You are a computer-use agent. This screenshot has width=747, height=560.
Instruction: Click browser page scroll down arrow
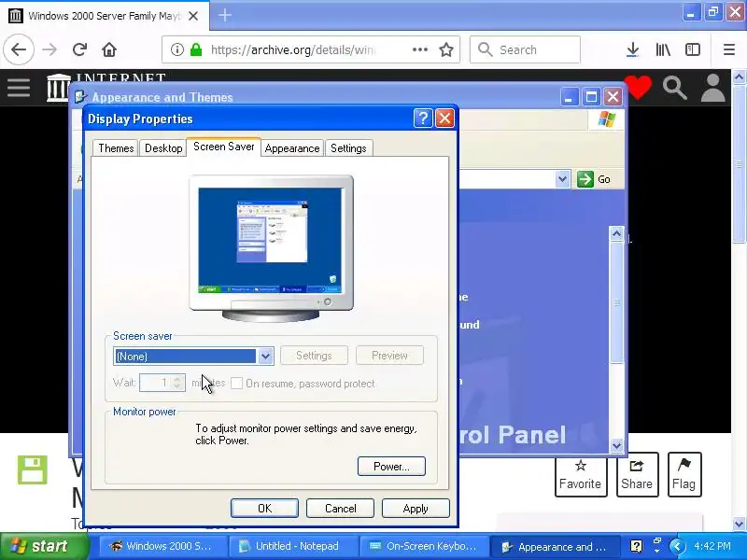739,524
